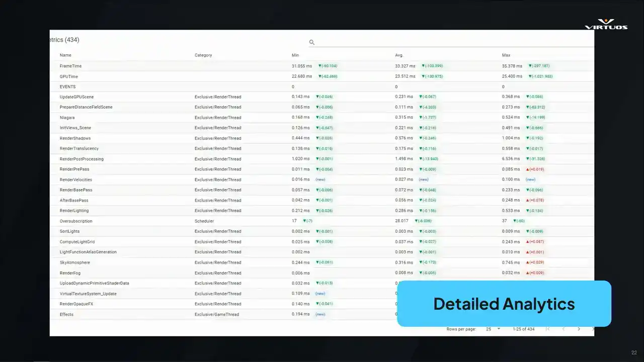Sort the table by Category column
This screenshot has width=644, height=362.
(x=203, y=55)
